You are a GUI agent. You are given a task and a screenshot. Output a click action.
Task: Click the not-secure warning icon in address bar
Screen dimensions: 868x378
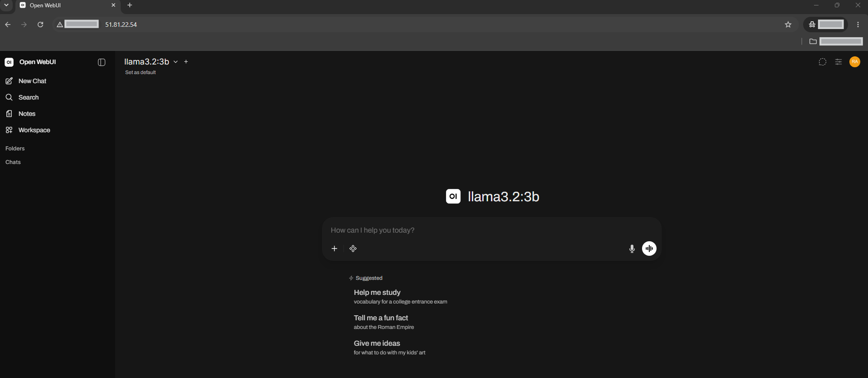[x=60, y=25]
